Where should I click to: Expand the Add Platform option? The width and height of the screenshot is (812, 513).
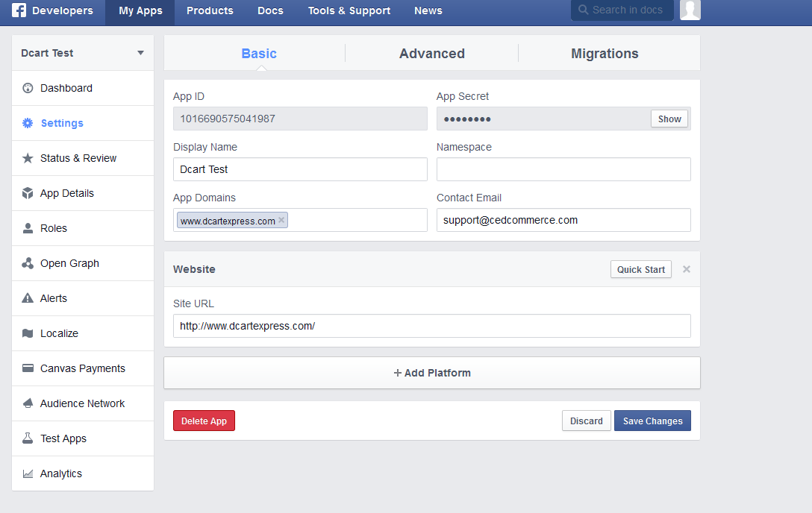tap(432, 373)
